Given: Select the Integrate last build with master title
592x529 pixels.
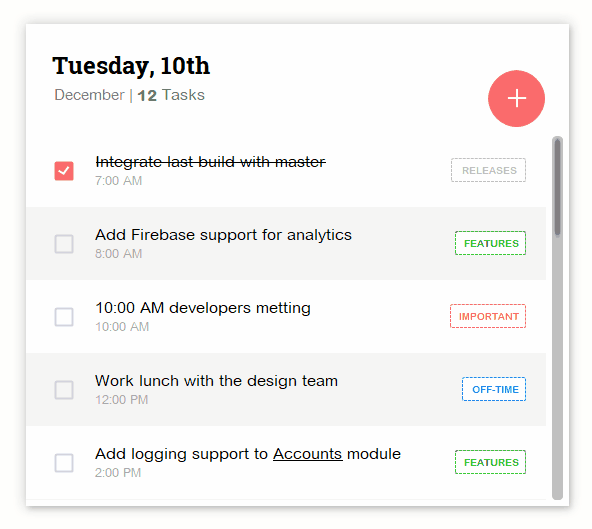Looking at the screenshot, I should 210,162.
